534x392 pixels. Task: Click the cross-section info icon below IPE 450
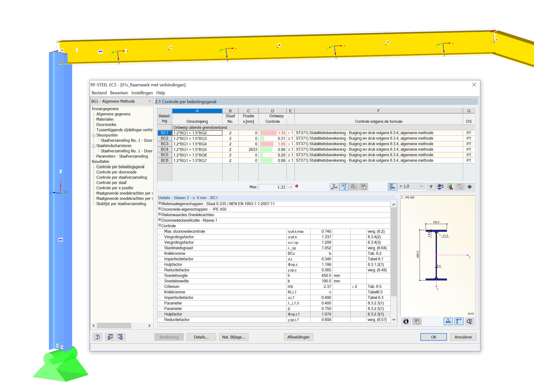tap(406, 321)
